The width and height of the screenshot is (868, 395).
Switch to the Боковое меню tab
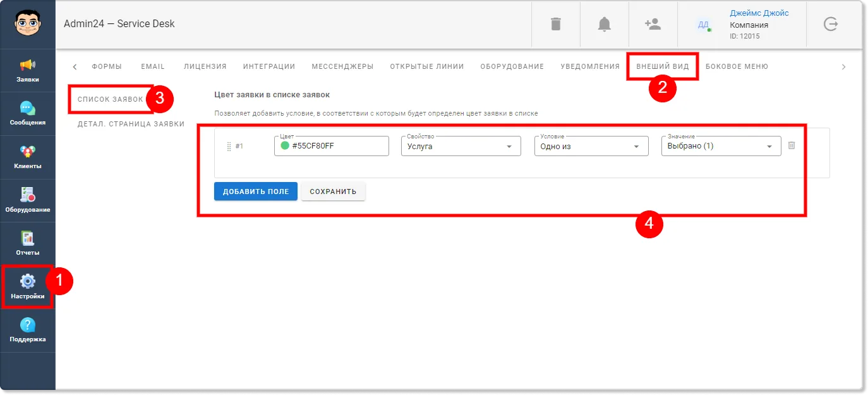click(737, 66)
